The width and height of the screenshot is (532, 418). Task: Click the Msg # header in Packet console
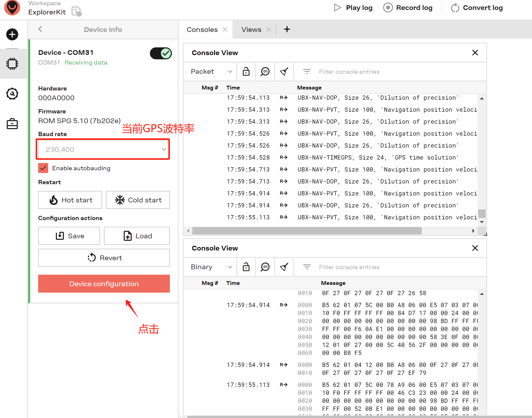(210, 88)
